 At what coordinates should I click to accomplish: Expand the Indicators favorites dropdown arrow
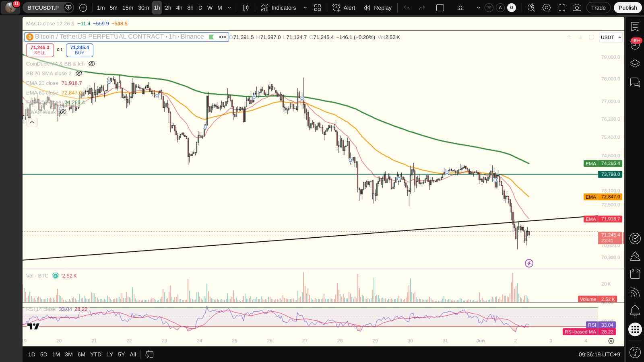(305, 8)
